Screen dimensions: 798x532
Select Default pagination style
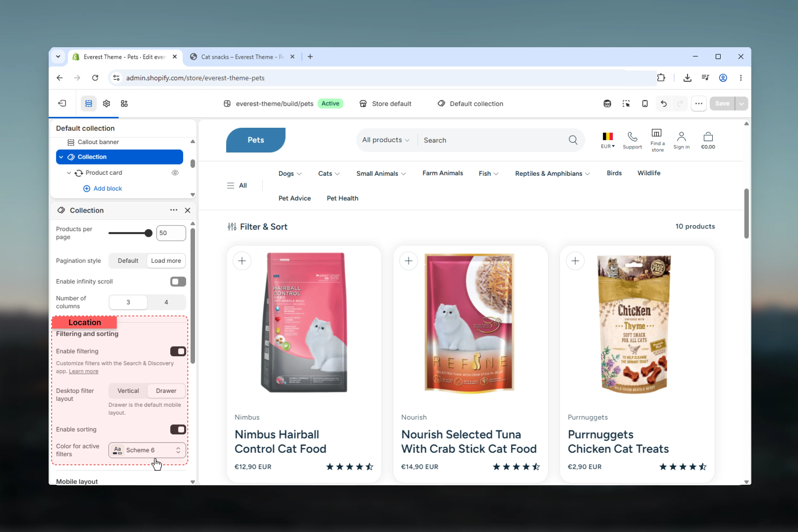(128, 261)
